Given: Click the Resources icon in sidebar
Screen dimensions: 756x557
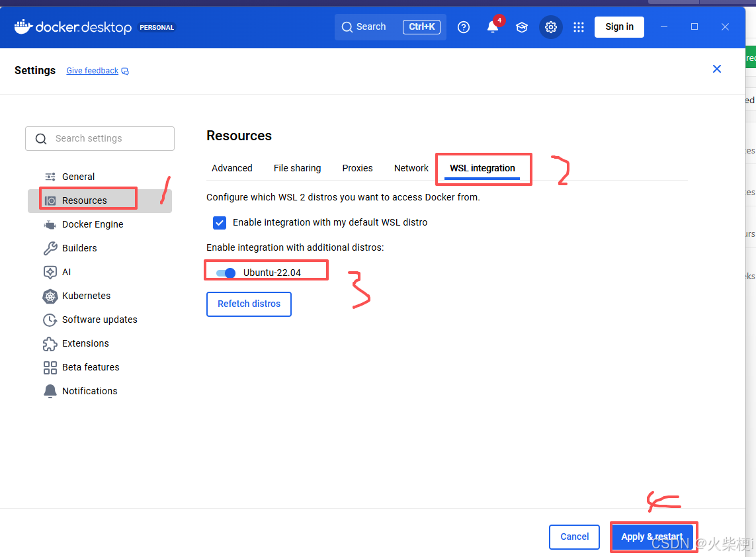Looking at the screenshot, I should (50, 200).
